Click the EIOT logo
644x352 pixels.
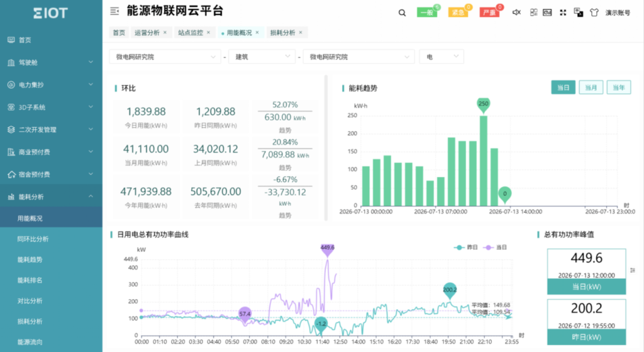[50, 13]
